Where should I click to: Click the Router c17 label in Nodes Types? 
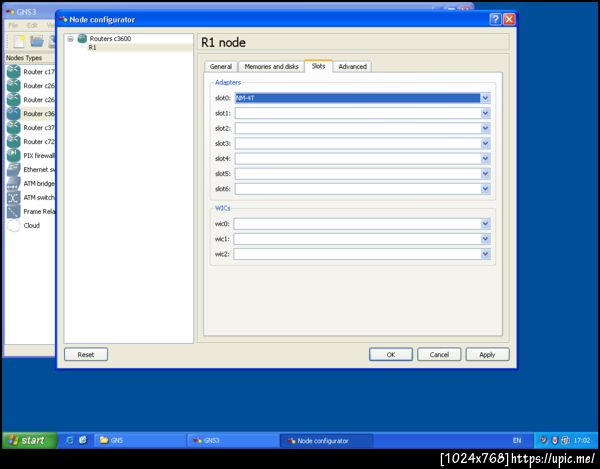39,72
